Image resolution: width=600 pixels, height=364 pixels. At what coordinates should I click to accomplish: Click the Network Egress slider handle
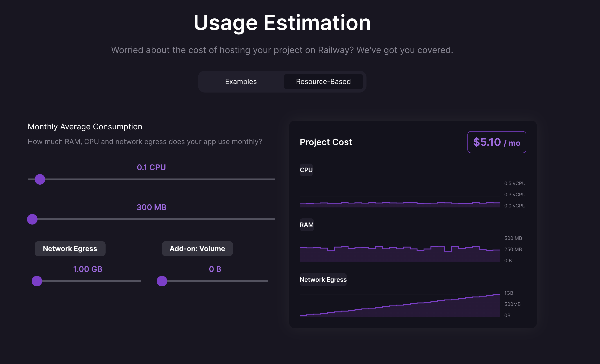(x=37, y=281)
